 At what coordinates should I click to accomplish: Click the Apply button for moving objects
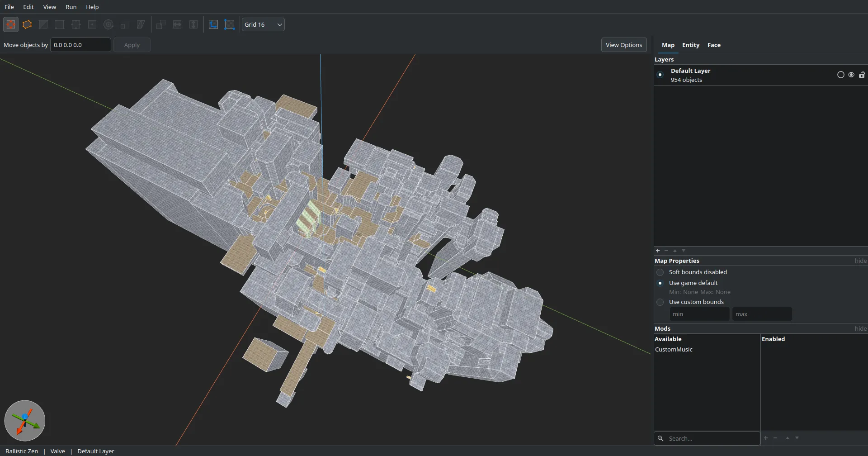pyautogui.click(x=132, y=45)
